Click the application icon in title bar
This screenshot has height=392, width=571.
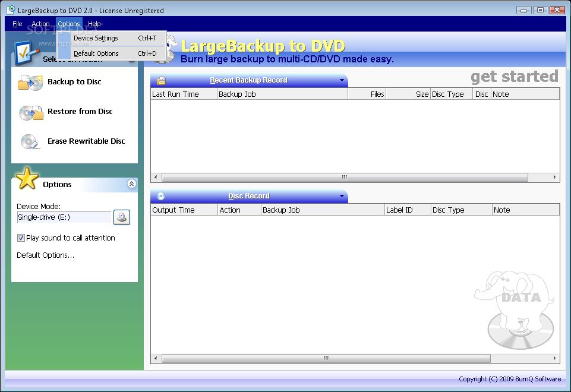pyautogui.click(x=11, y=10)
